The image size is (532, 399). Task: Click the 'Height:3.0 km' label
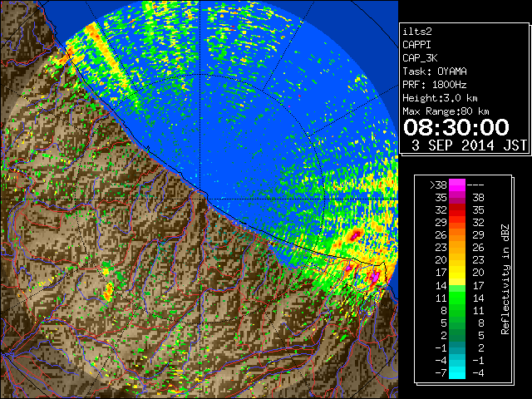click(x=440, y=98)
